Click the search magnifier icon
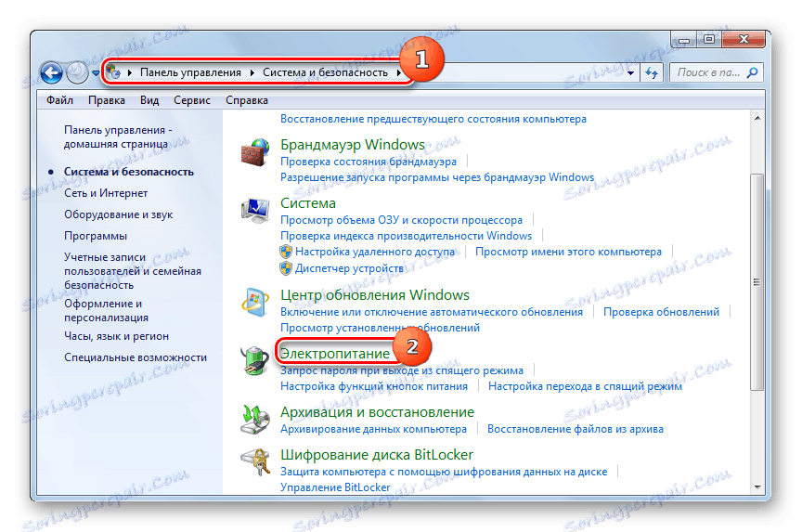Viewport: 802px width, 532px height. pos(752,72)
